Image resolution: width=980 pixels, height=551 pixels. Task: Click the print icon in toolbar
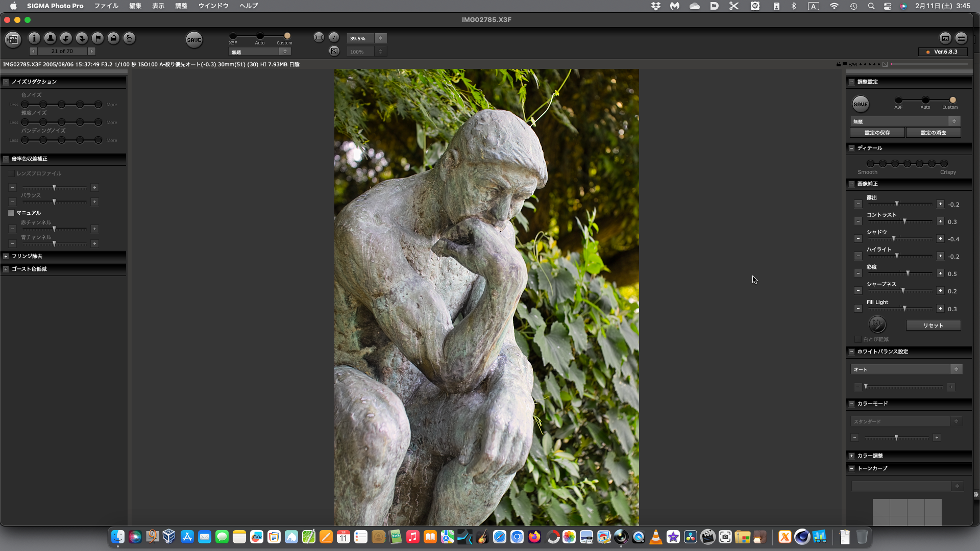[x=50, y=38]
